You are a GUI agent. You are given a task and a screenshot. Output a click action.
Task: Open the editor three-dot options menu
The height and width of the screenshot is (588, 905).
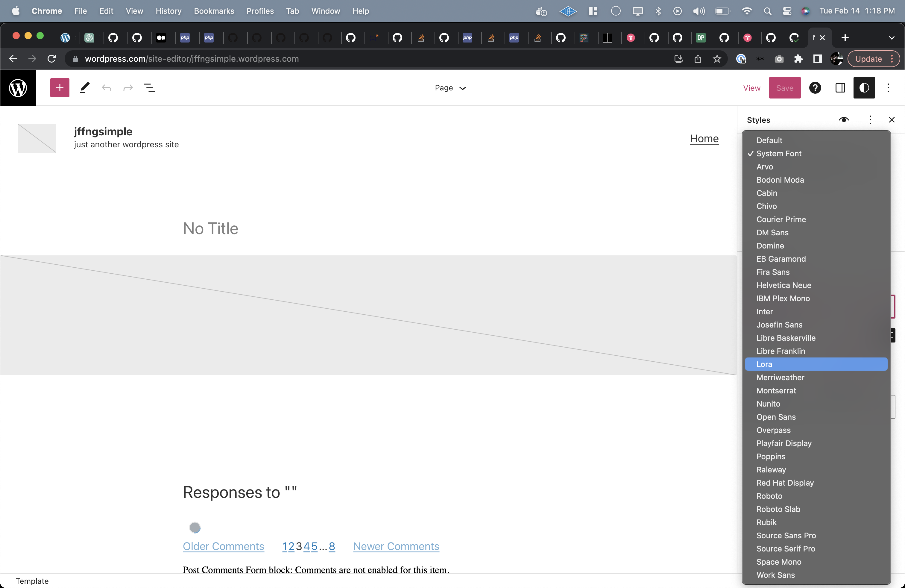point(889,87)
